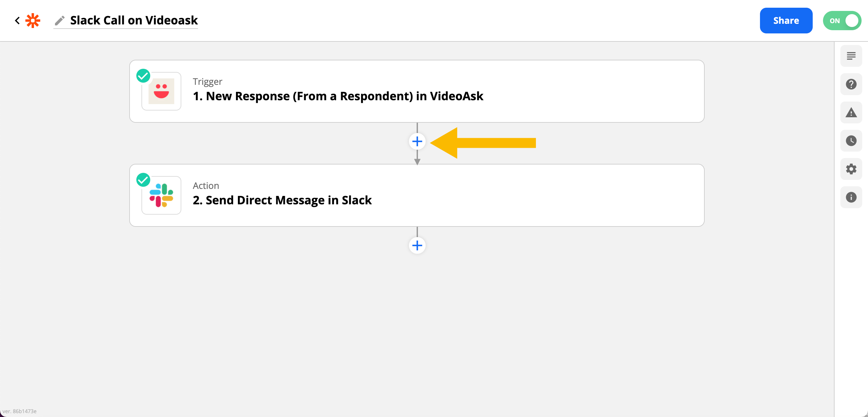Click the Slack Call on Videoask title field

134,21
